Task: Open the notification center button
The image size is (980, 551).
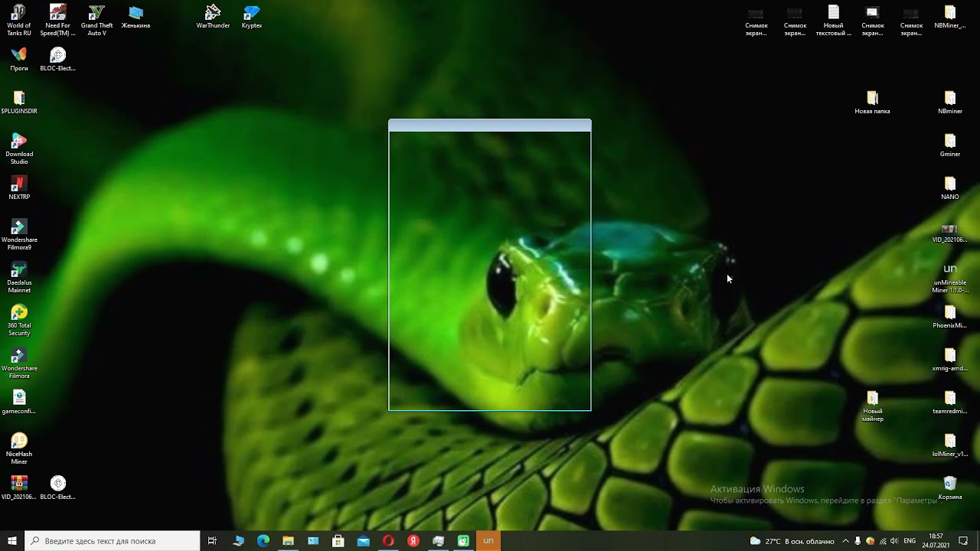Action: click(x=963, y=541)
